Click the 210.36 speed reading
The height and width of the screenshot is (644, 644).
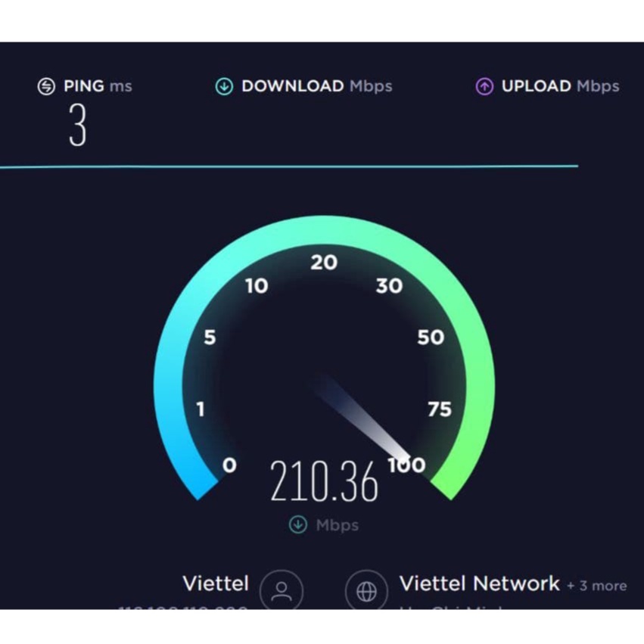click(324, 481)
